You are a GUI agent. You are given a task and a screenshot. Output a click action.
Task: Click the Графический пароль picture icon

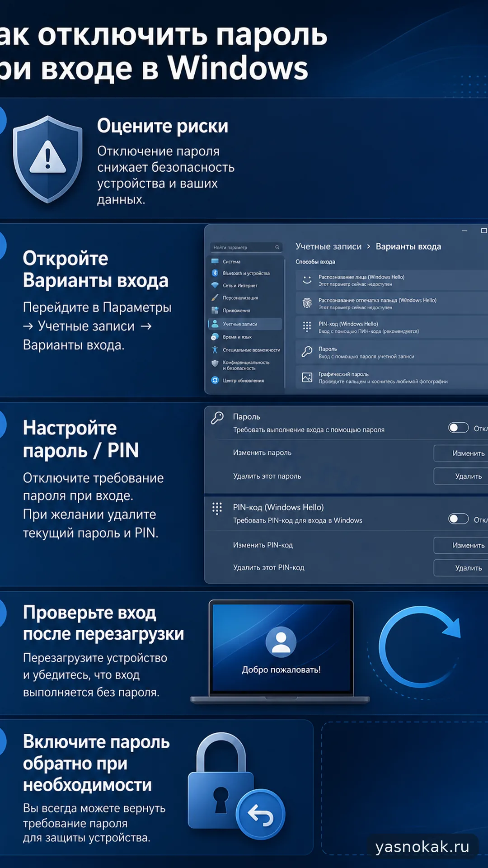307,377
